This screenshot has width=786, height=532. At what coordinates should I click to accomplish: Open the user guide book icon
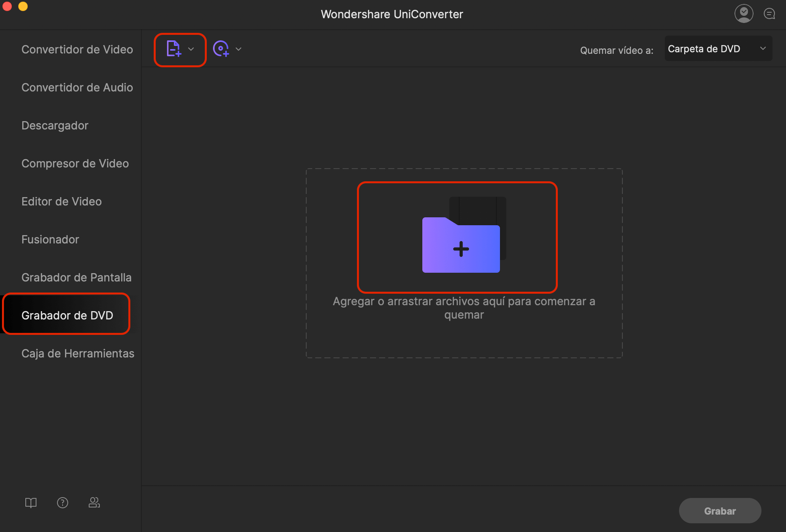[31, 503]
